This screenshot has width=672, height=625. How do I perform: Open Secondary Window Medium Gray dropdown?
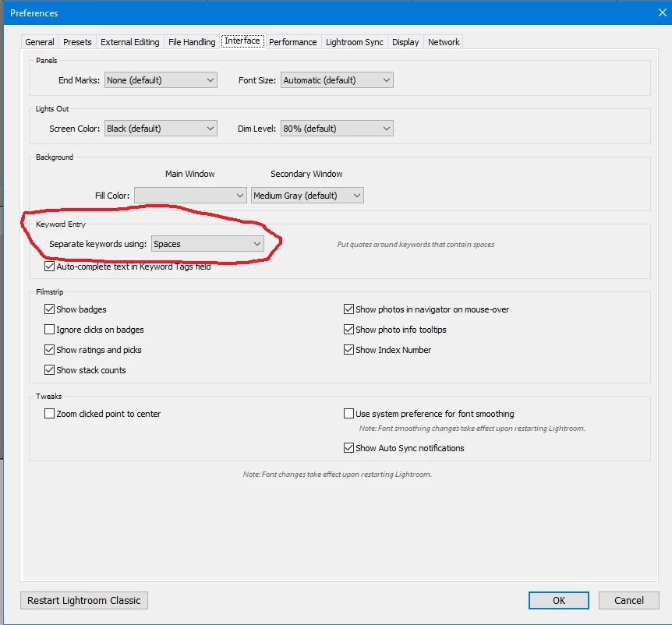[307, 196]
